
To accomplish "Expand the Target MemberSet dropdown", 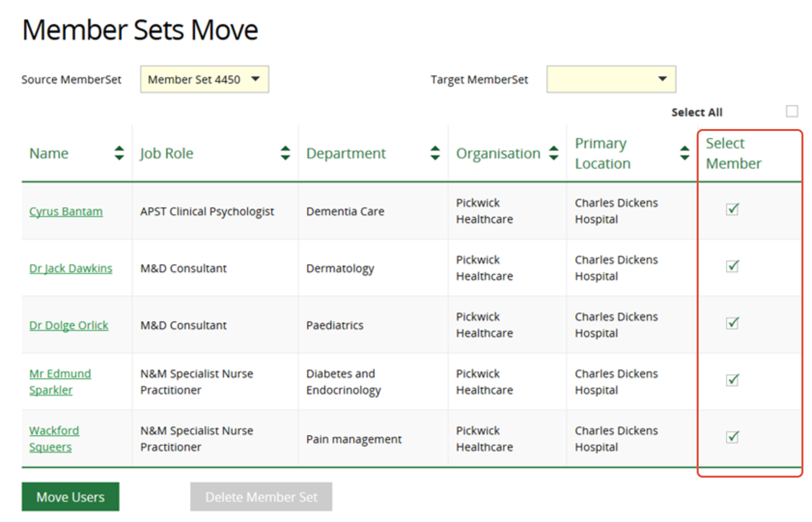I will pos(611,79).
